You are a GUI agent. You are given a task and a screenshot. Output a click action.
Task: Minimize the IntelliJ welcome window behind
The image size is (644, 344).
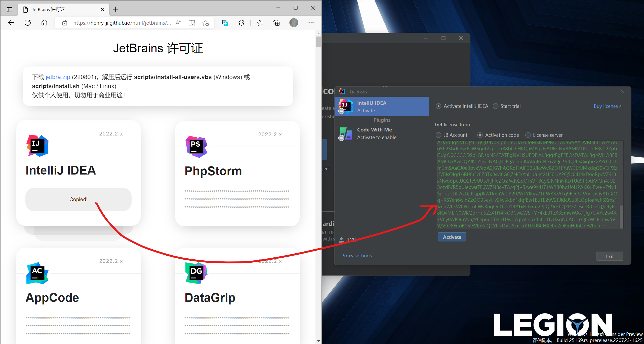pyautogui.click(x=426, y=38)
